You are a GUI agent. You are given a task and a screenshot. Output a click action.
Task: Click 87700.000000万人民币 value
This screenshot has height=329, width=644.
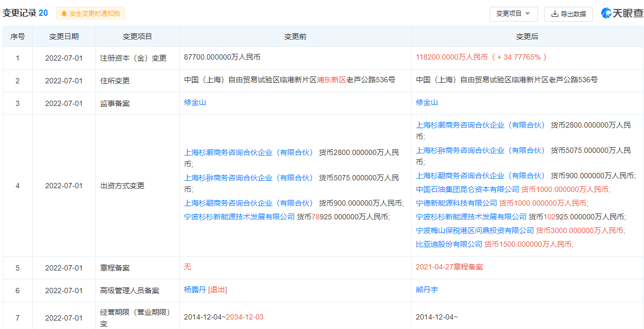[x=222, y=57]
